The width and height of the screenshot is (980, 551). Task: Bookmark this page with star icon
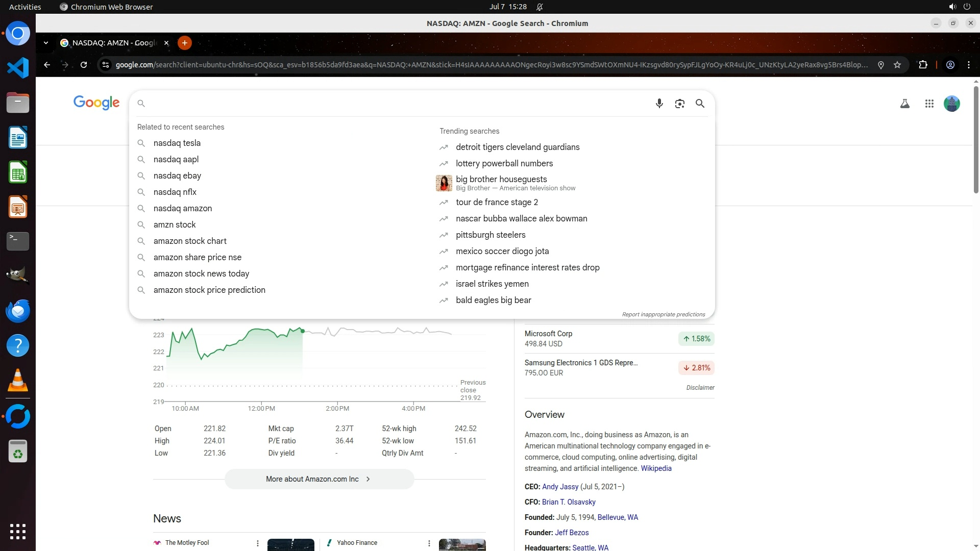pos(897,65)
